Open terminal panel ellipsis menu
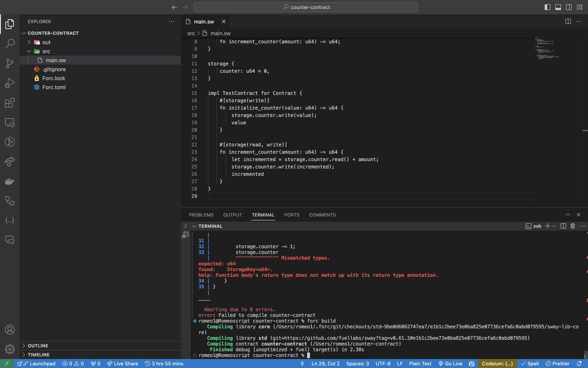This screenshot has height=368, width=588. 582,226
